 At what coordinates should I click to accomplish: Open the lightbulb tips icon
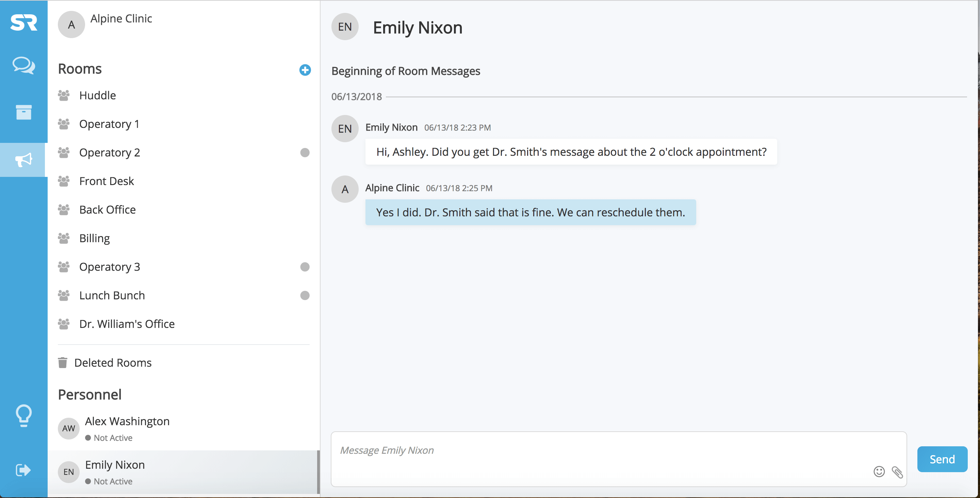23,415
